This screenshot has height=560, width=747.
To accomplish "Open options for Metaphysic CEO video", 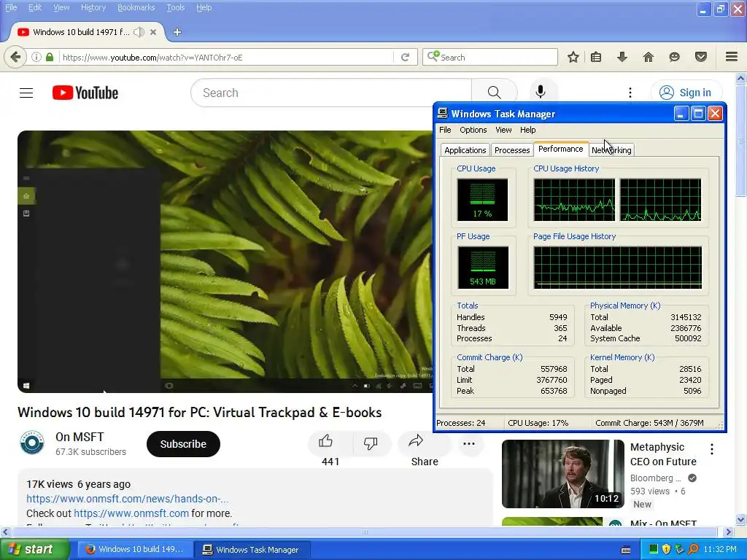I will pos(712,448).
